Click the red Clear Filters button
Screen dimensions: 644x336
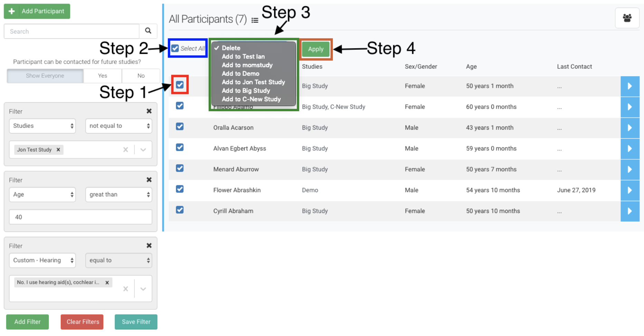point(82,322)
